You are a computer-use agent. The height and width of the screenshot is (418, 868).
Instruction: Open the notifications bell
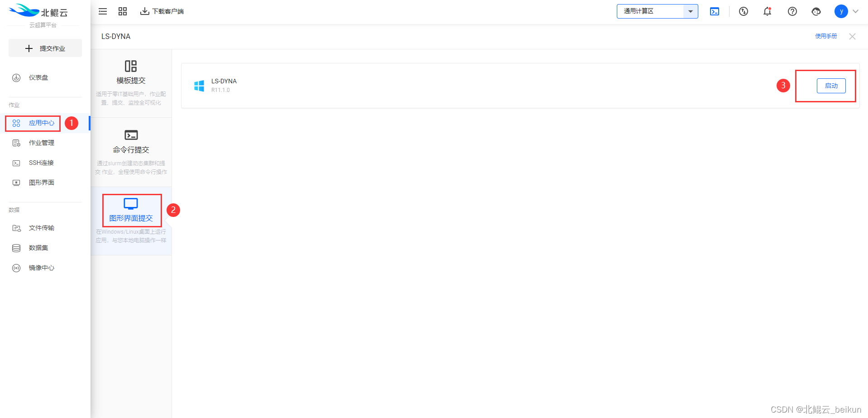coord(768,11)
